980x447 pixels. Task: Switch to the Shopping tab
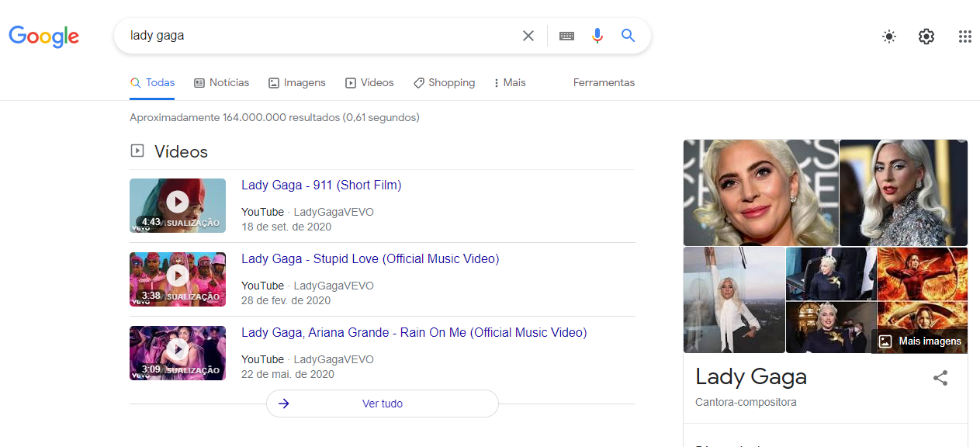click(x=444, y=83)
